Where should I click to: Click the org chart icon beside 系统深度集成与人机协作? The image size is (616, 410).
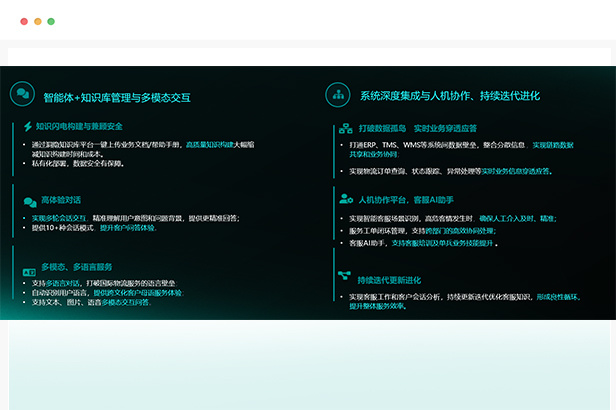click(x=337, y=95)
